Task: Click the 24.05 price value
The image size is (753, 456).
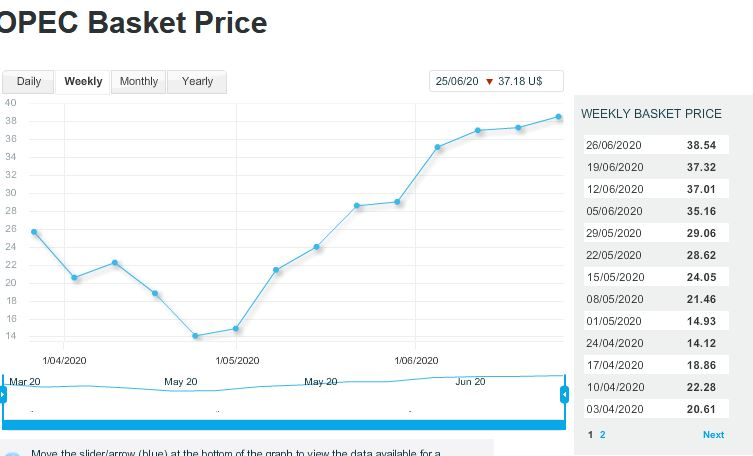Action: (x=701, y=277)
